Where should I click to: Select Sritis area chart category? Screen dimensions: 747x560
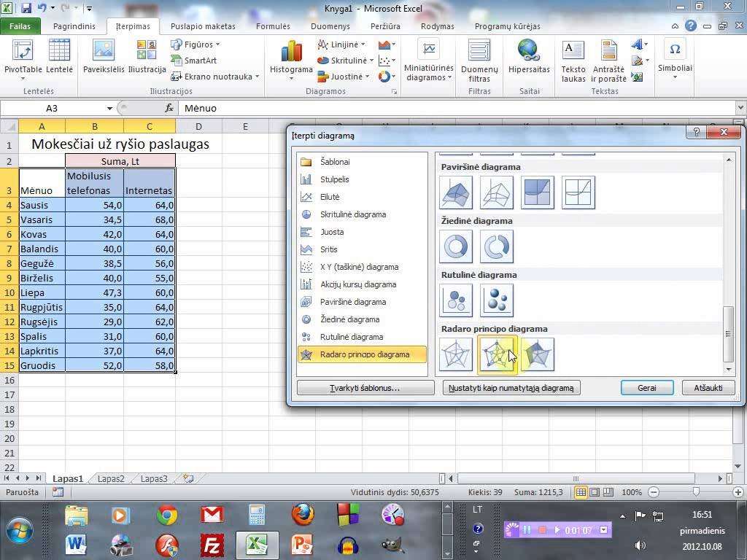[362, 249]
